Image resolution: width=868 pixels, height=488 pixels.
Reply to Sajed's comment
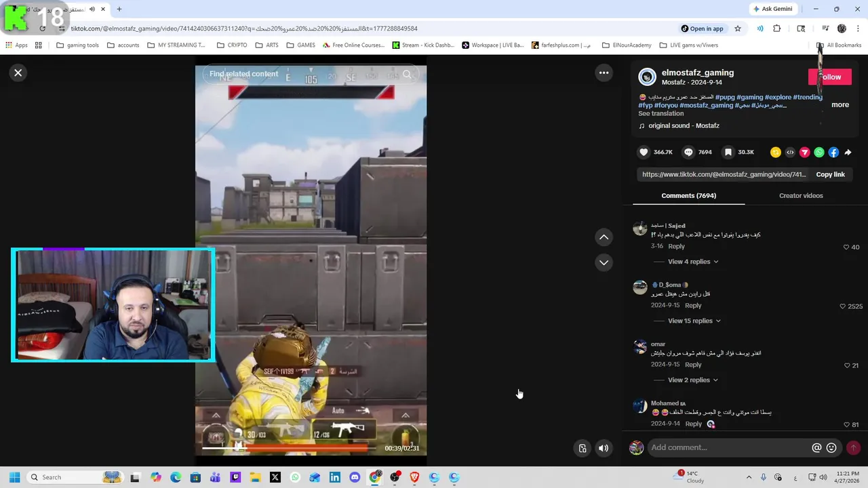676,246
